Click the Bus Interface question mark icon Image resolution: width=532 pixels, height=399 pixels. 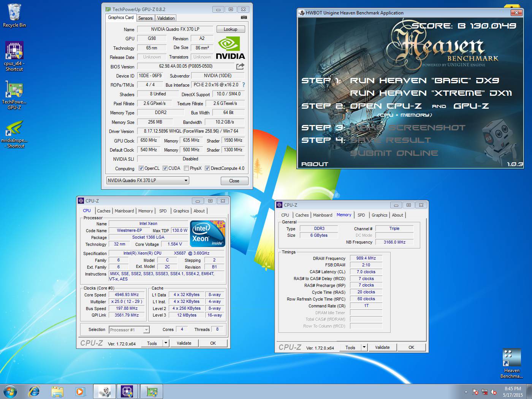coord(244,85)
